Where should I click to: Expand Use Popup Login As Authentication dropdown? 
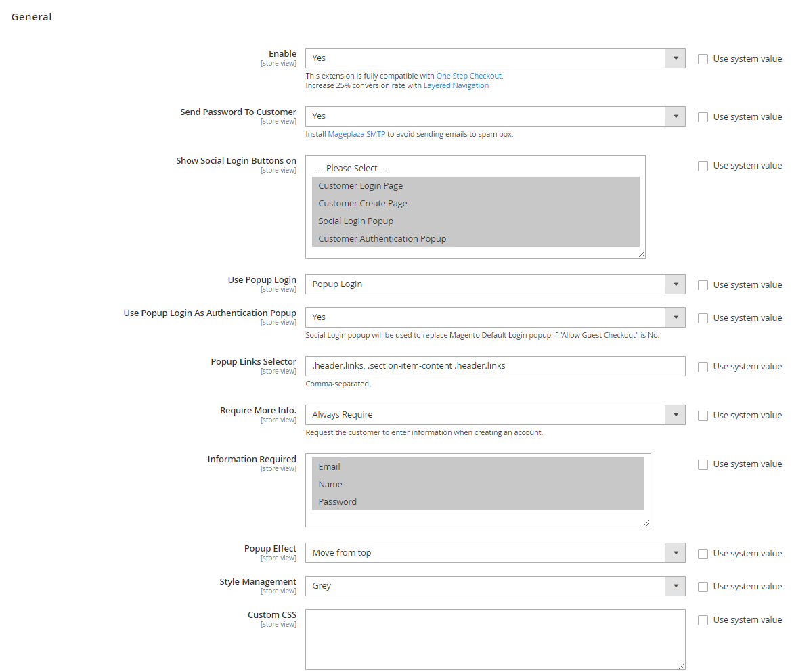[x=495, y=317]
